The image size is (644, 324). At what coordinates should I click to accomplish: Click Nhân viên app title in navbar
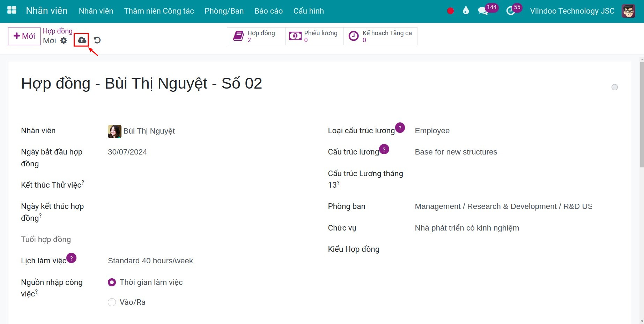coord(46,11)
